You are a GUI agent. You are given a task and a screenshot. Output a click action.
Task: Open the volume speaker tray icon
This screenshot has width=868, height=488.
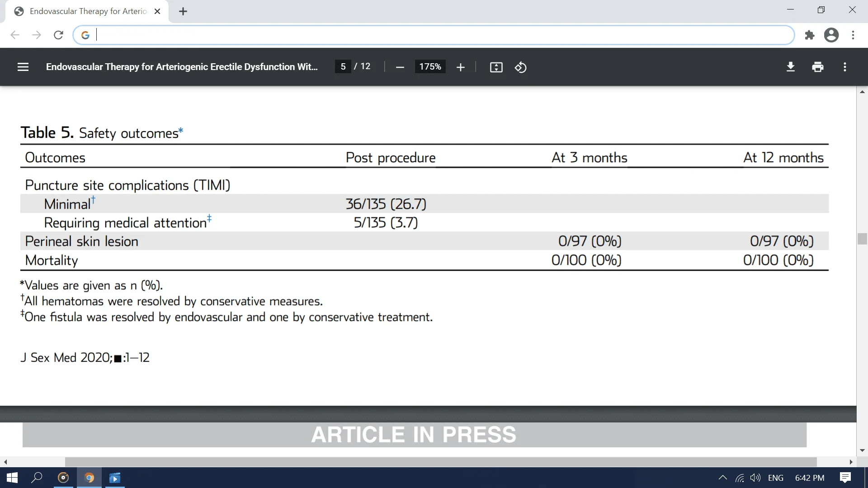[x=755, y=478]
